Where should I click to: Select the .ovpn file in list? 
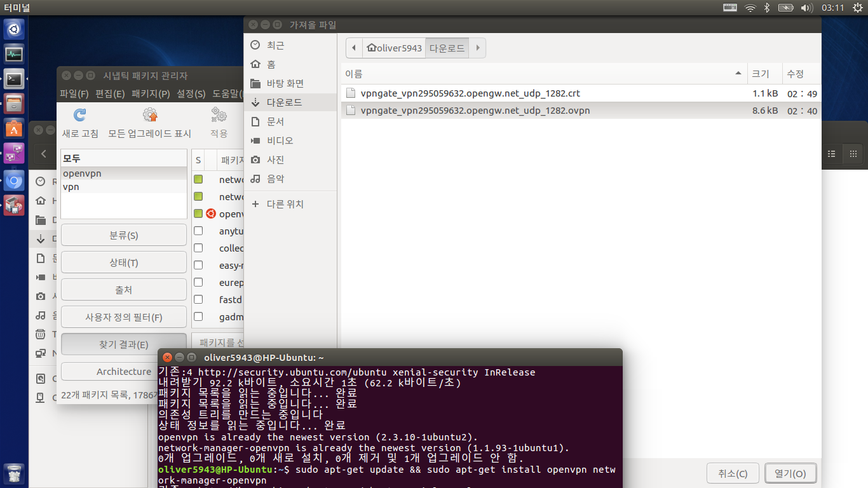pyautogui.click(x=475, y=111)
